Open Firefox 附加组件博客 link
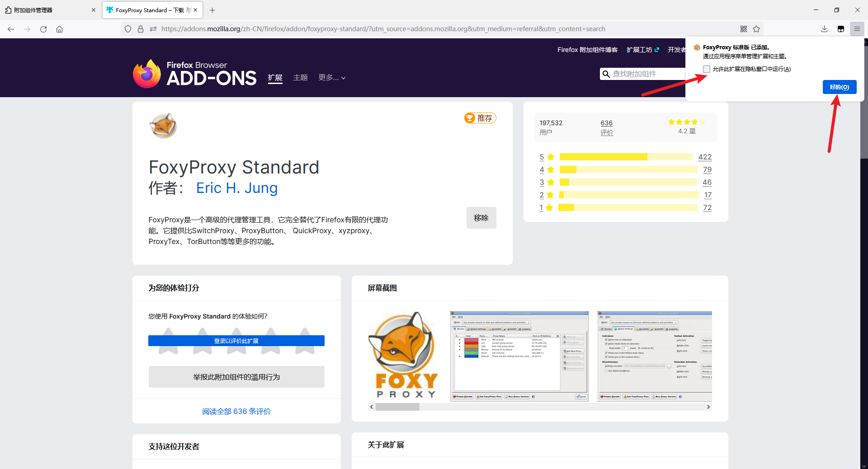 (587, 50)
